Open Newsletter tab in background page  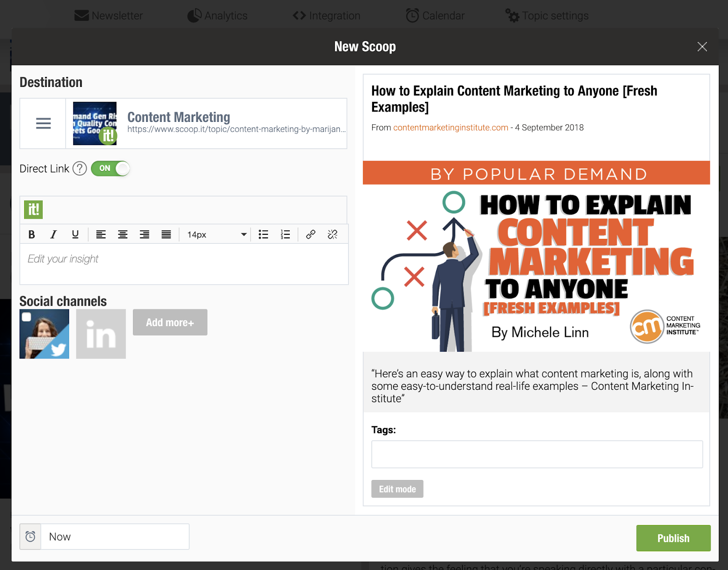tap(109, 16)
